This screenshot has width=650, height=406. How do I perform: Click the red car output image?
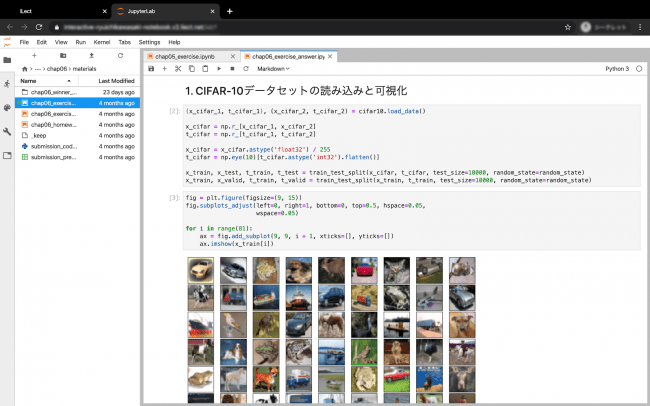coord(364,270)
